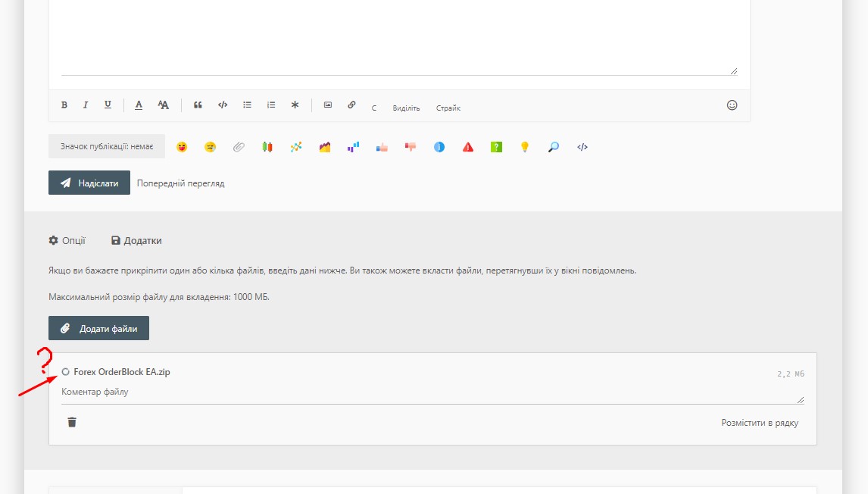Switch to the Додатки tab
This screenshot has width=868, height=494.
136,240
